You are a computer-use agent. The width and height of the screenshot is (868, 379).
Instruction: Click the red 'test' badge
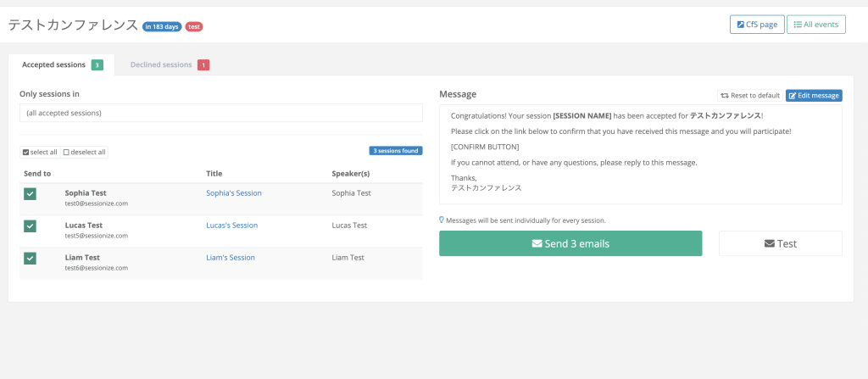(194, 26)
